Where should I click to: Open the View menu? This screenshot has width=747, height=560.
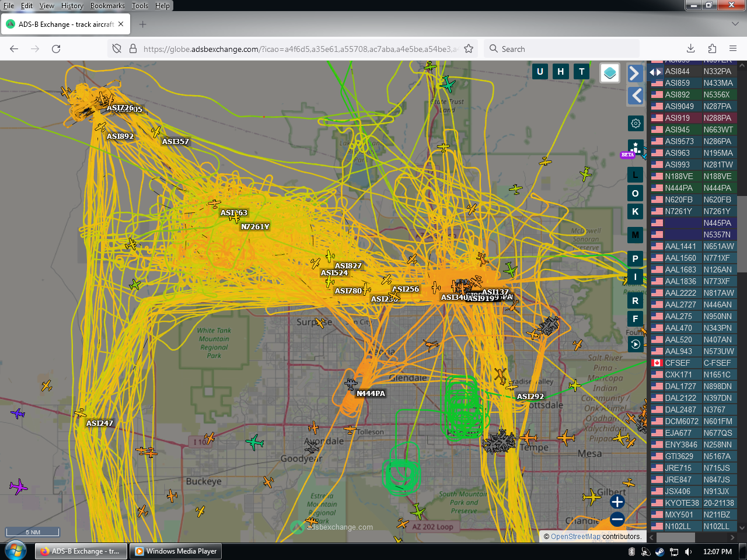coord(47,6)
